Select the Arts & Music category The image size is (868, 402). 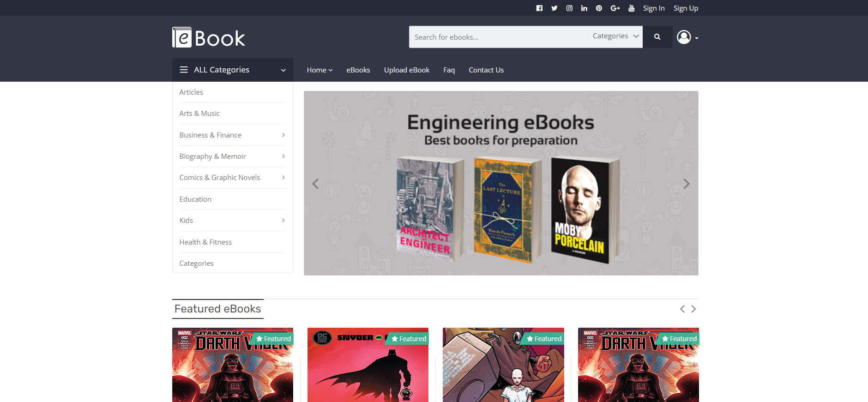(199, 114)
